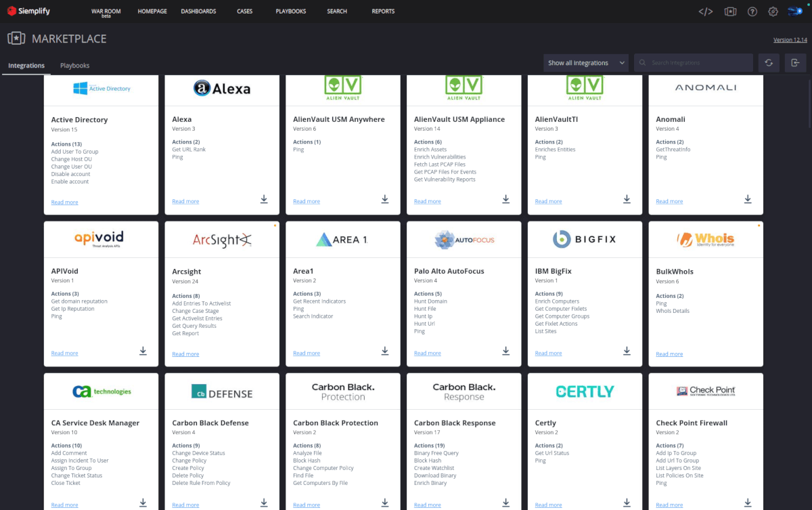
Task: Read more about Arcsight
Action: pyautogui.click(x=185, y=354)
